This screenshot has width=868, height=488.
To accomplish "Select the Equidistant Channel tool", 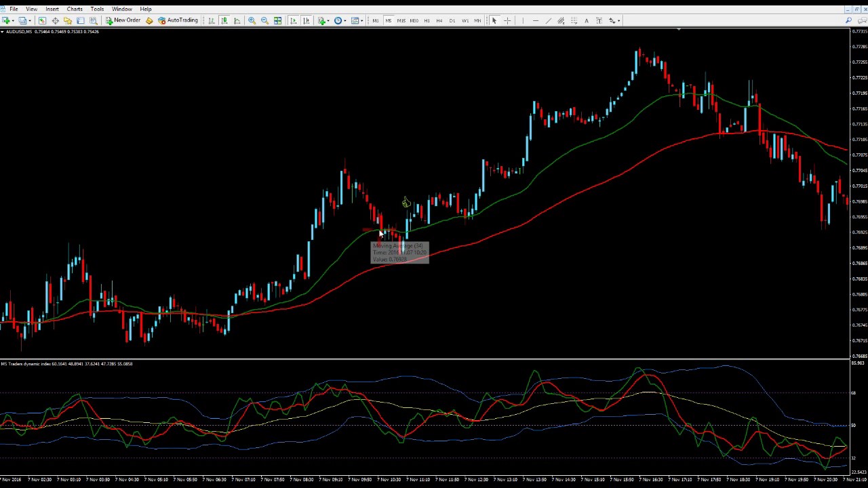I will (x=561, y=20).
